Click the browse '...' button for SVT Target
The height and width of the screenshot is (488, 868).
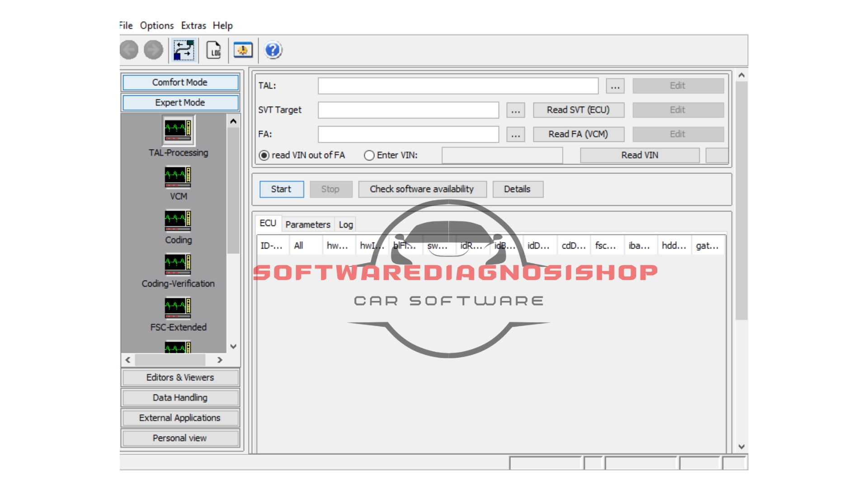pyautogui.click(x=516, y=110)
